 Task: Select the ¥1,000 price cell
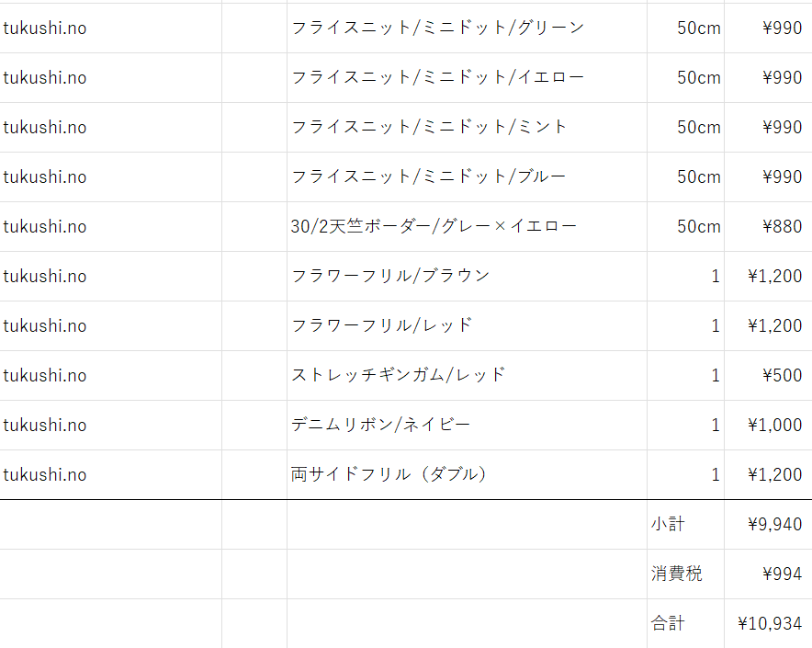[x=768, y=425]
